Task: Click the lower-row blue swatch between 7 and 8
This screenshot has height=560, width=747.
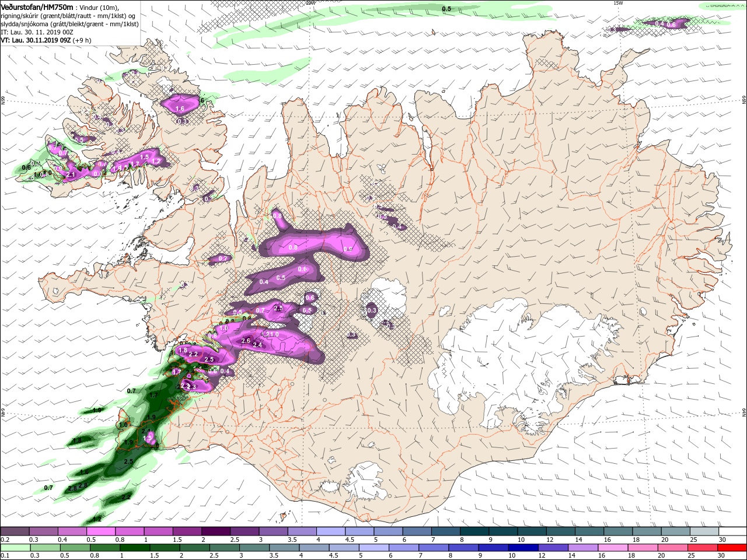Action: tap(432, 548)
